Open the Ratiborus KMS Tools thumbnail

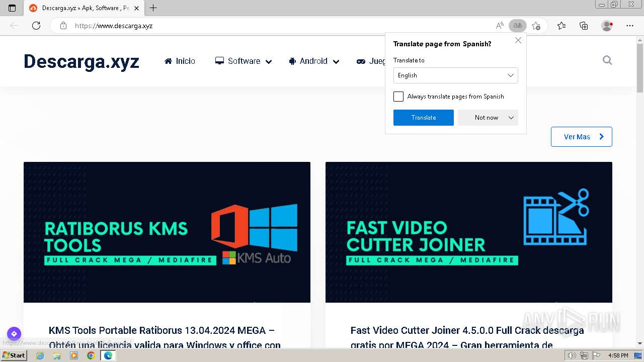click(x=167, y=232)
